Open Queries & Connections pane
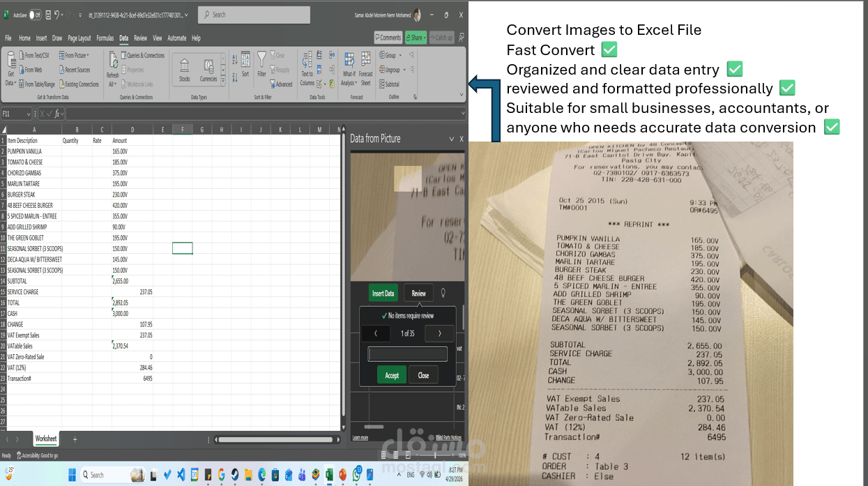Viewport: 868px width, 486px height. click(x=142, y=55)
